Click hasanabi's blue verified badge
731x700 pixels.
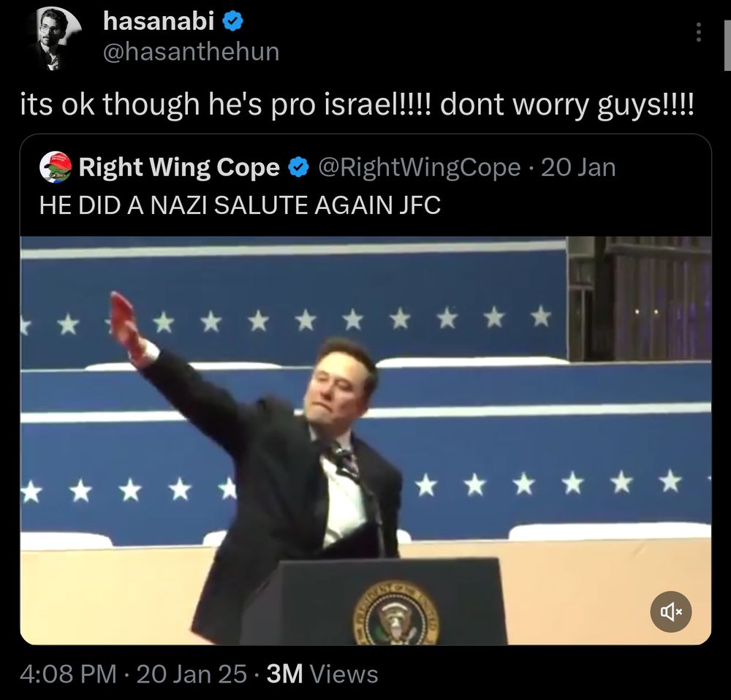[x=232, y=21]
